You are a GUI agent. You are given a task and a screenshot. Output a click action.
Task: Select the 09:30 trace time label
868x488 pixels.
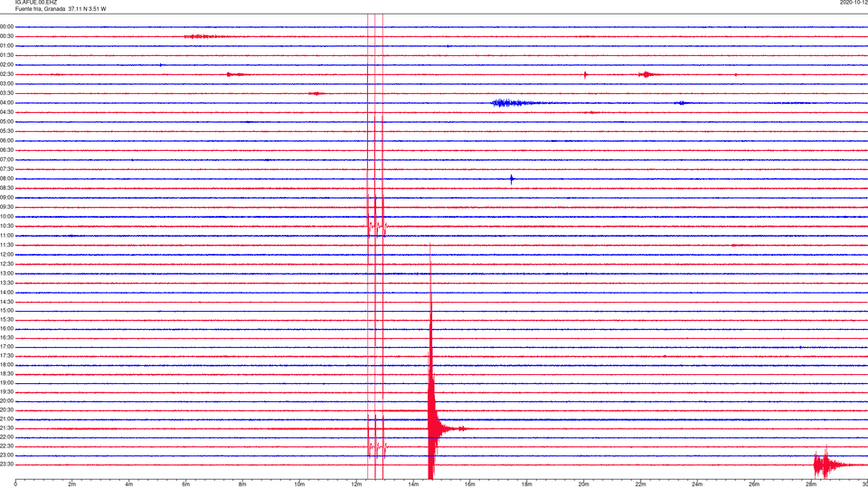(x=6, y=207)
